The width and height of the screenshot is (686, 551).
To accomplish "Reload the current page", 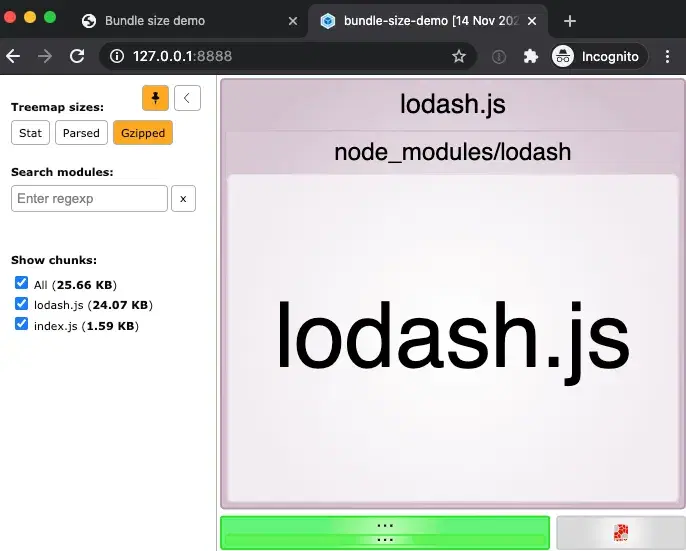I will tap(77, 56).
